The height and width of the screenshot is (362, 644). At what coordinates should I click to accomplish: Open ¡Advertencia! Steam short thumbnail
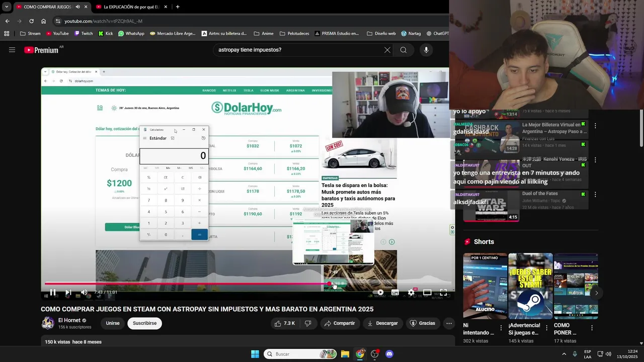pos(530,286)
